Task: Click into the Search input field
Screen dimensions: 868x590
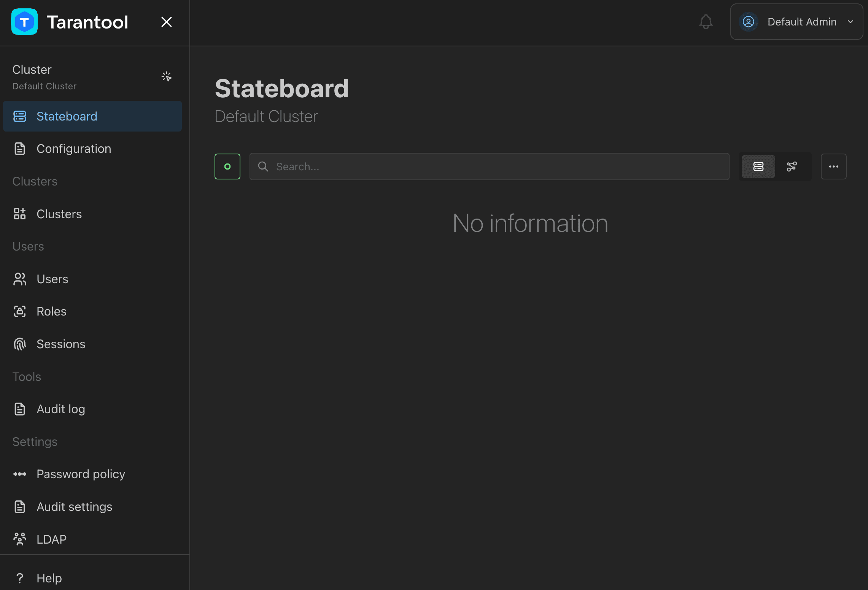Action: coord(489,167)
